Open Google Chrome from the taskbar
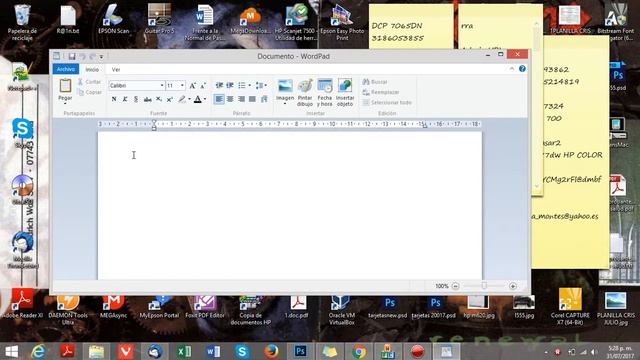 tap(359, 351)
